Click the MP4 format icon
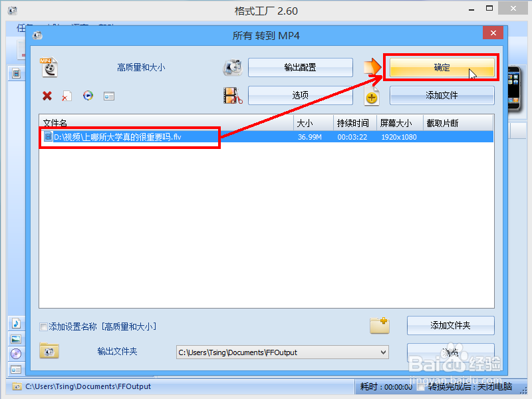 pyautogui.click(x=49, y=67)
